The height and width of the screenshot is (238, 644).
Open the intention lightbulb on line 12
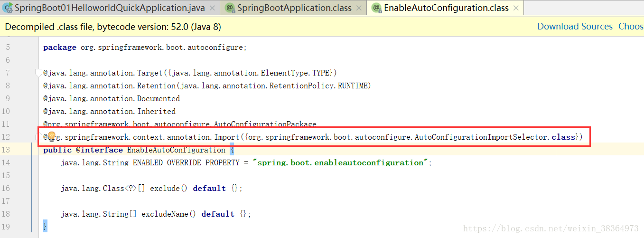(51, 137)
